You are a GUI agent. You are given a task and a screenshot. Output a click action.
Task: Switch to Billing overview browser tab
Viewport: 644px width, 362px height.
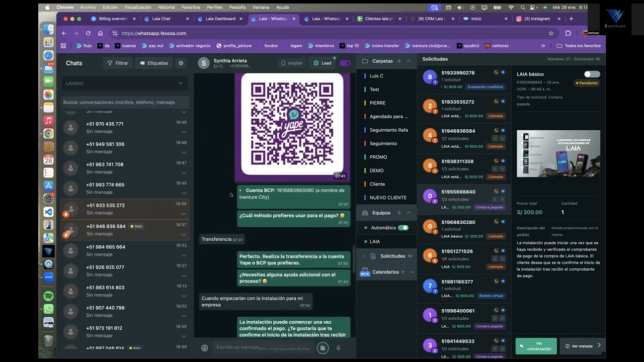tap(113, 19)
